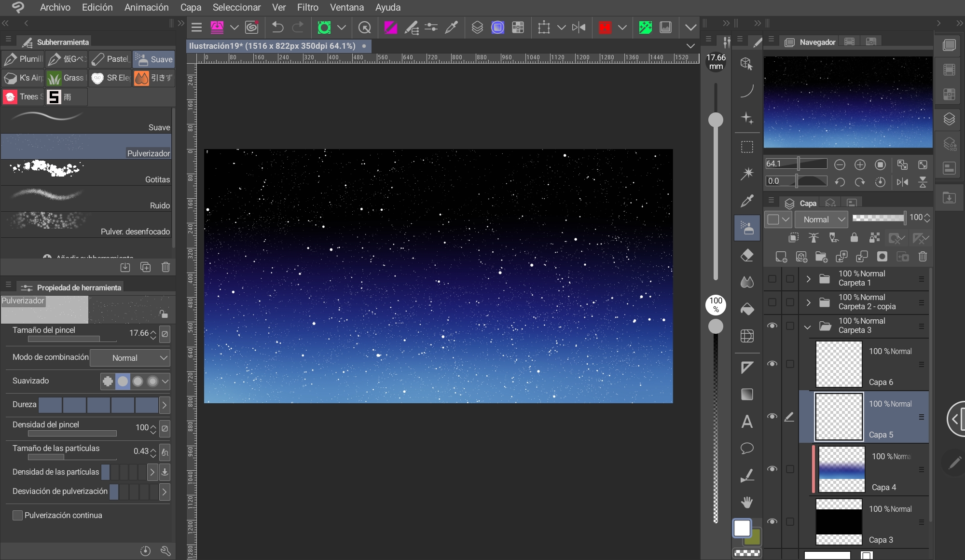Click the white foreground color swatch
The image size is (965, 560).
click(x=742, y=528)
